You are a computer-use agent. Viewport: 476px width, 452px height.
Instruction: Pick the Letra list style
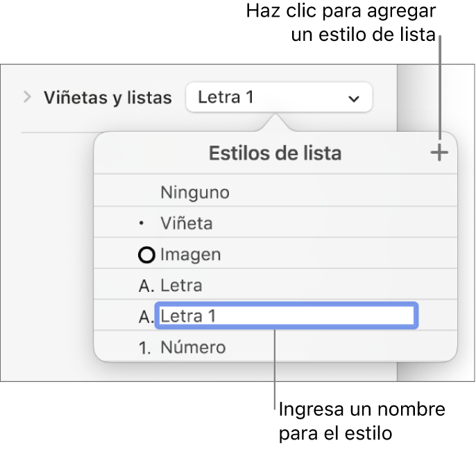[181, 286]
